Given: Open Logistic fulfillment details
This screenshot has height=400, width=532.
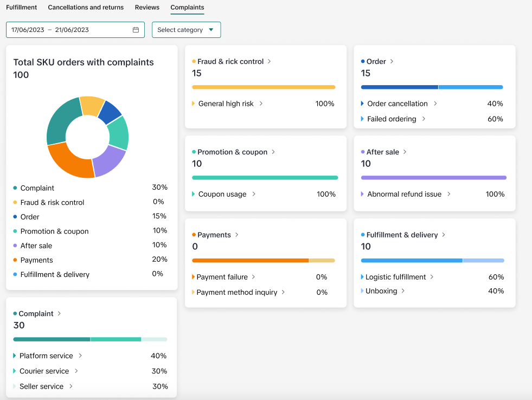Looking at the screenshot, I should pos(432,277).
